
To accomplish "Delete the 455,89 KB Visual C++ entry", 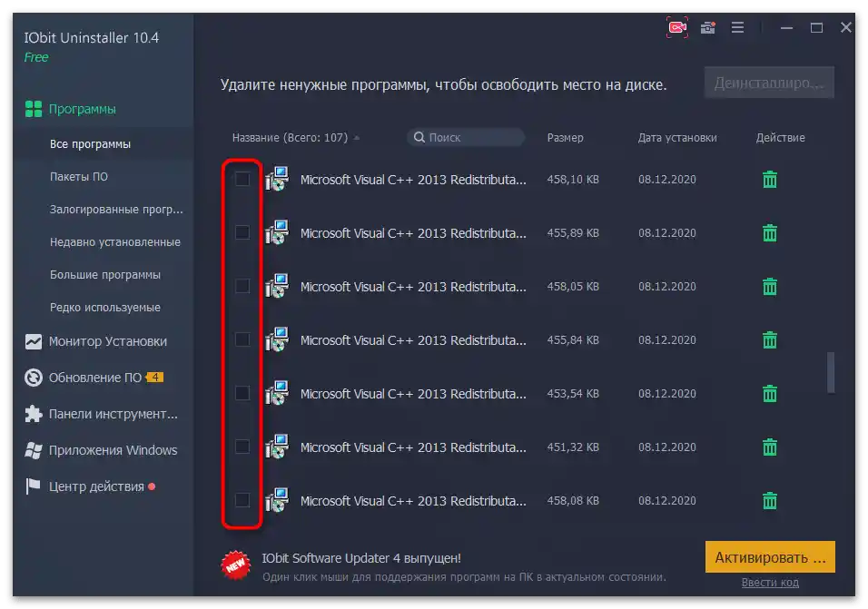I will click(x=769, y=233).
